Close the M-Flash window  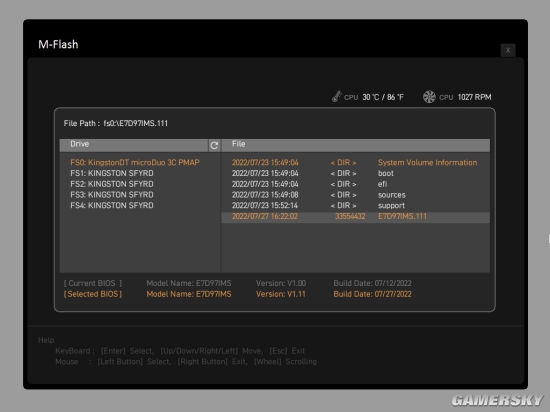coord(508,50)
